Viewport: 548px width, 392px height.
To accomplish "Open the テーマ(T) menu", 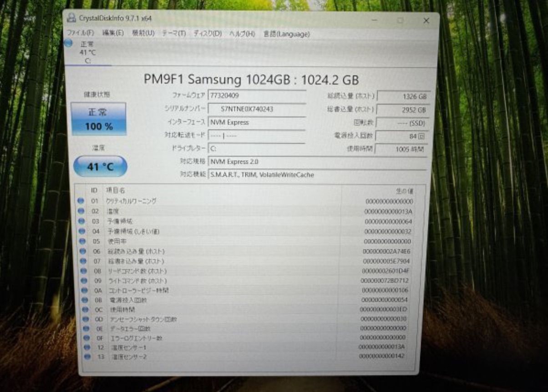I will 173,34.
